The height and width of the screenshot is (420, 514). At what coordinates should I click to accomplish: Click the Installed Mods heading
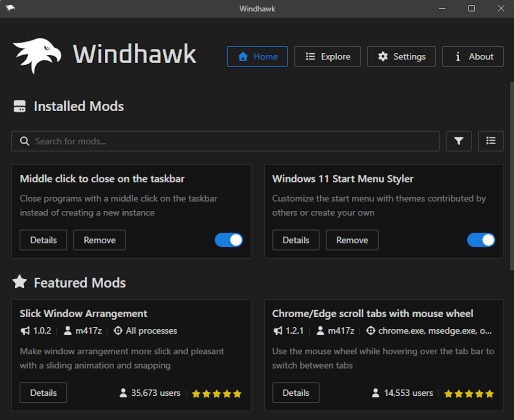pyautogui.click(x=79, y=107)
